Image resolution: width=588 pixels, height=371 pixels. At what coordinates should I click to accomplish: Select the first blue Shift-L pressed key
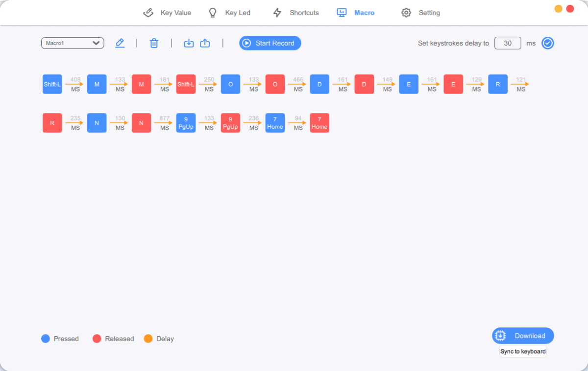tap(52, 84)
